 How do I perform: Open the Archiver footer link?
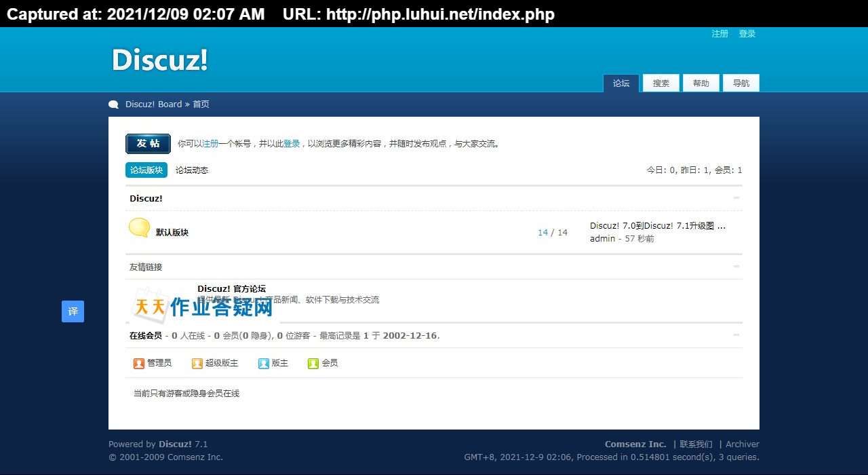(743, 444)
